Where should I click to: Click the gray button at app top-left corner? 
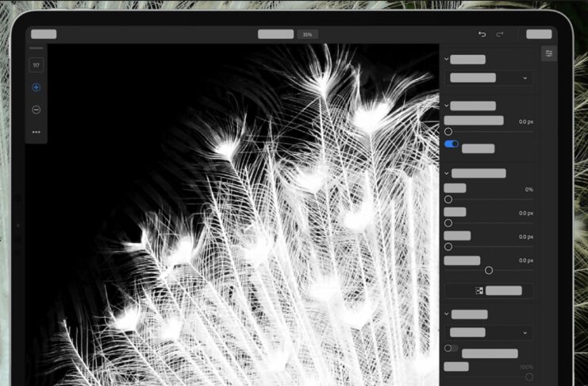click(x=44, y=34)
